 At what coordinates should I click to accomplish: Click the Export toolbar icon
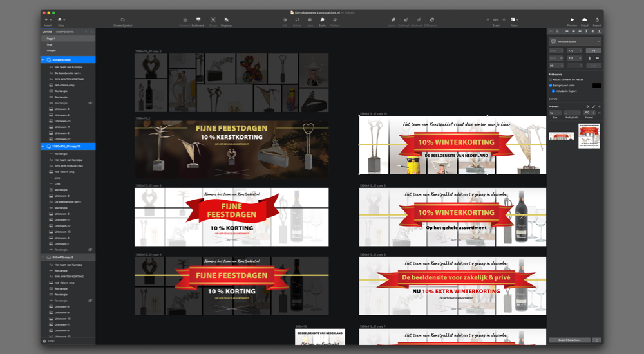pyautogui.click(x=597, y=20)
